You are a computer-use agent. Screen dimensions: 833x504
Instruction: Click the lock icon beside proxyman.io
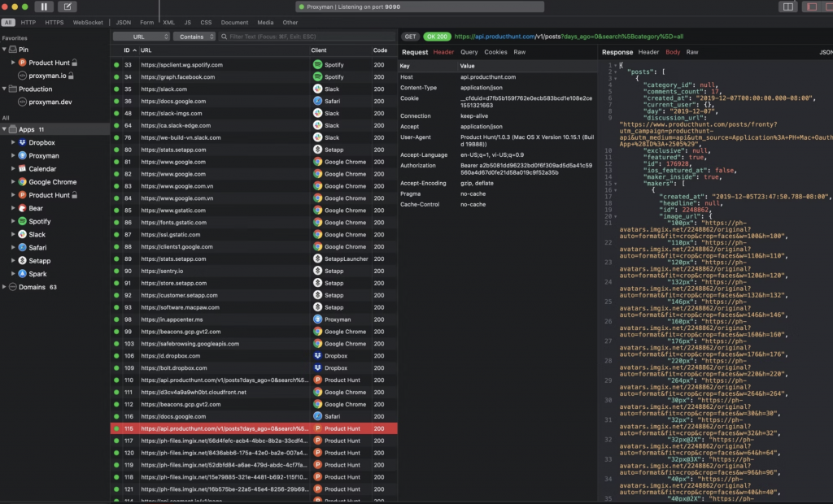tap(71, 76)
